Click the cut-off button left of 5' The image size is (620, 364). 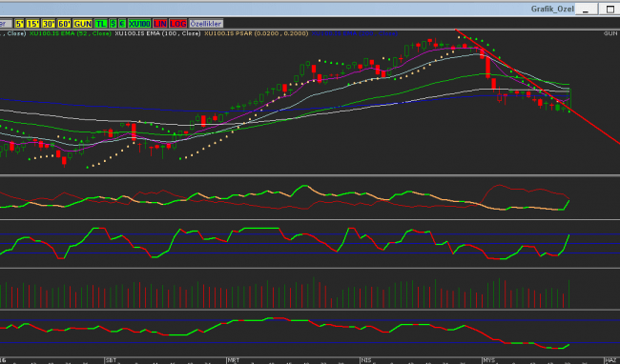[x=6, y=24]
